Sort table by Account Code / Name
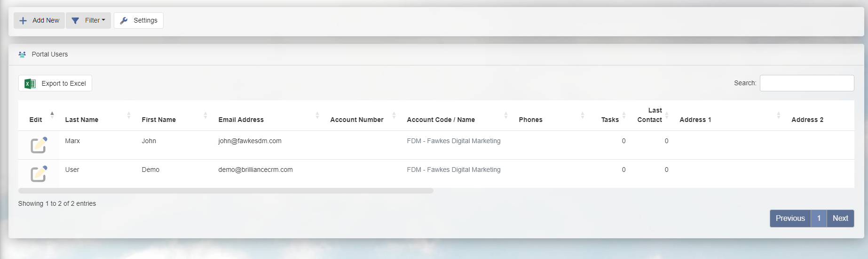The image size is (868, 259). [x=441, y=120]
